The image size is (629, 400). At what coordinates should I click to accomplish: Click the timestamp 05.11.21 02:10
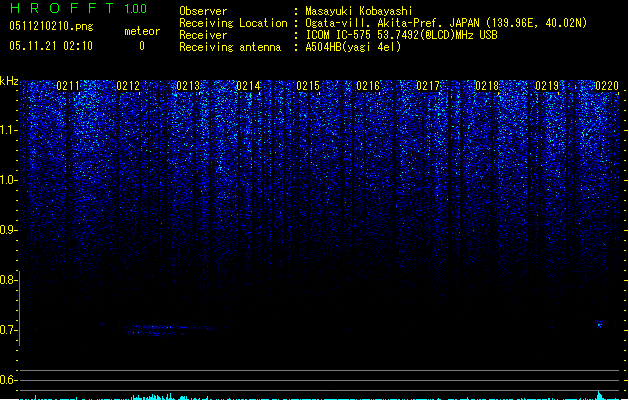(51, 46)
